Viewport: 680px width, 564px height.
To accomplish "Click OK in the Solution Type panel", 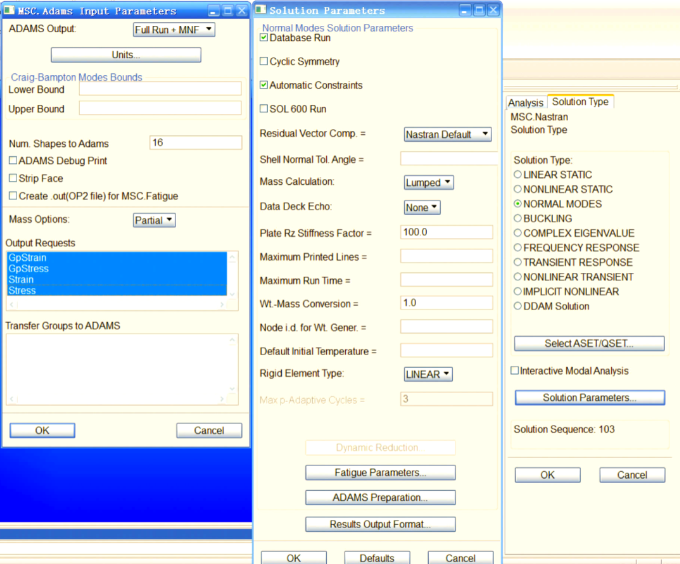I will coord(548,475).
